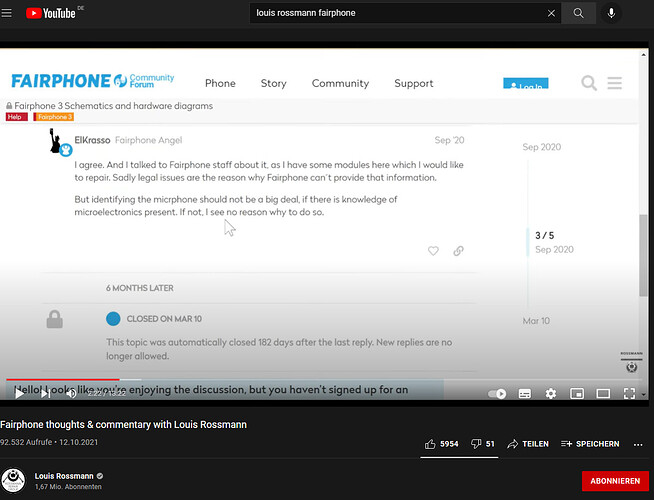Open the ElKrasso username link
This screenshot has width=654, height=500.
point(92,140)
